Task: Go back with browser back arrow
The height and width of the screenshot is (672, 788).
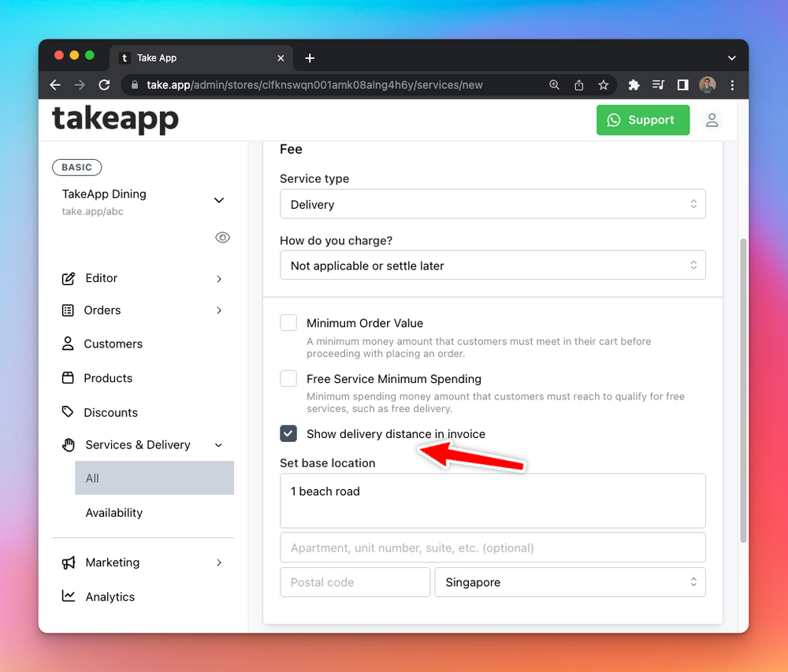Action: pyautogui.click(x=55, y=85)
